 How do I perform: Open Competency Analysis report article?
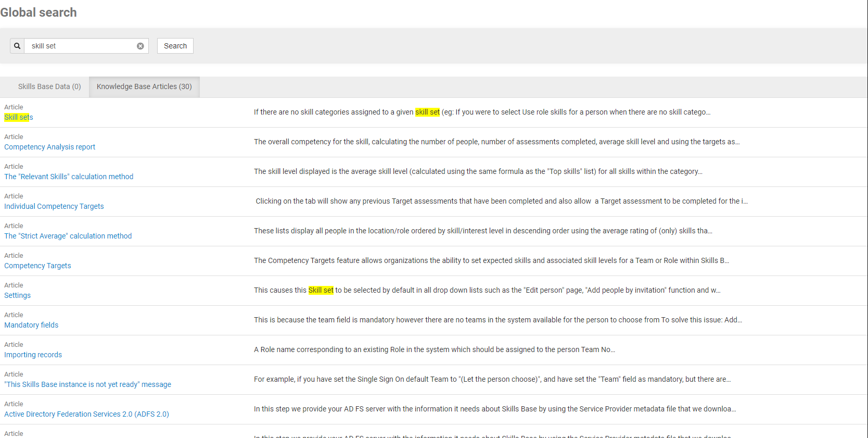(50, 147)
